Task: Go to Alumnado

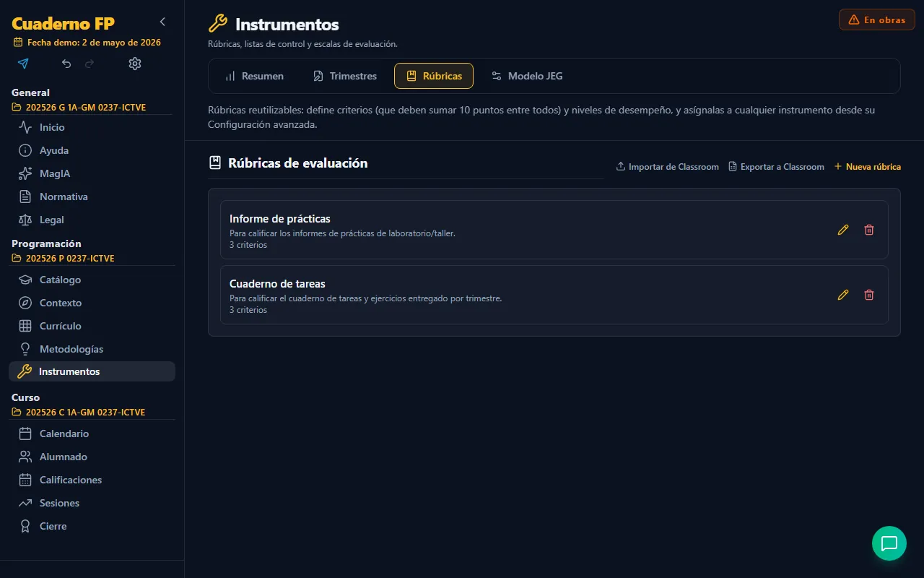Action: click(x=92, y=457)
